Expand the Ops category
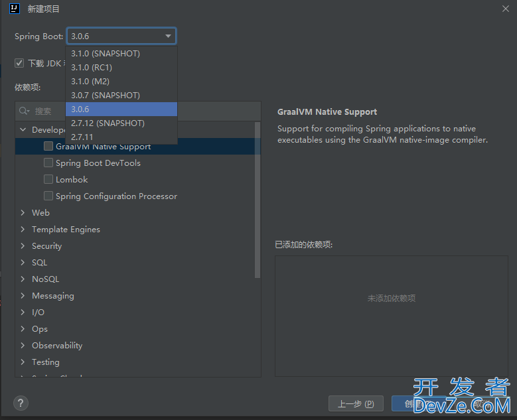The image size is (517, 420). (x=23, y=328)
